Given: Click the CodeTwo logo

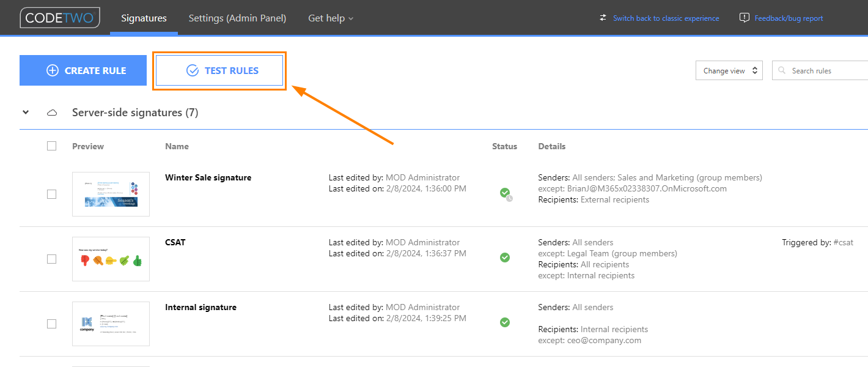Looking at the screenshot, I should click(x=60, y=18).
